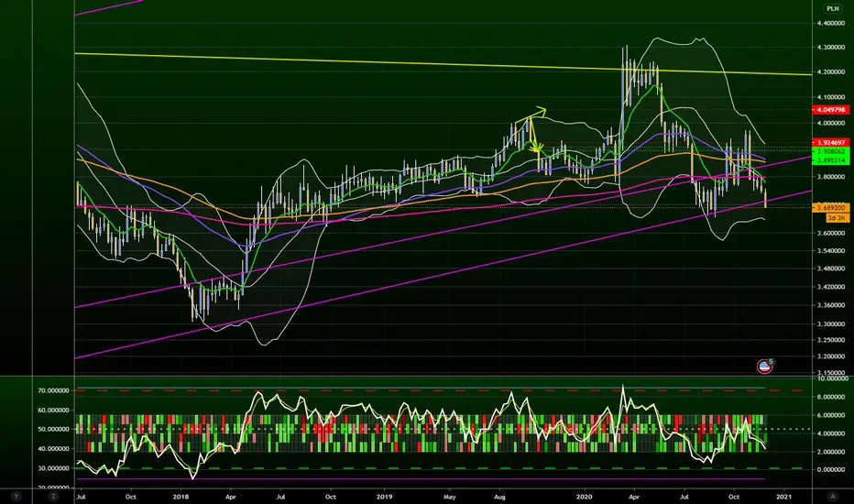
Task: Click the 3.420000 price axis value
Action: click(x=830, y=287)
